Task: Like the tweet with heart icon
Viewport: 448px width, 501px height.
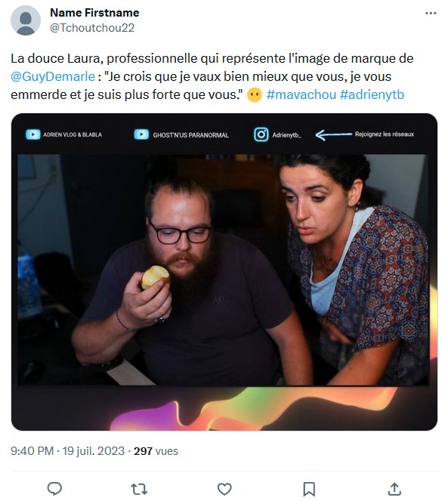Action: tap(224, 489)
